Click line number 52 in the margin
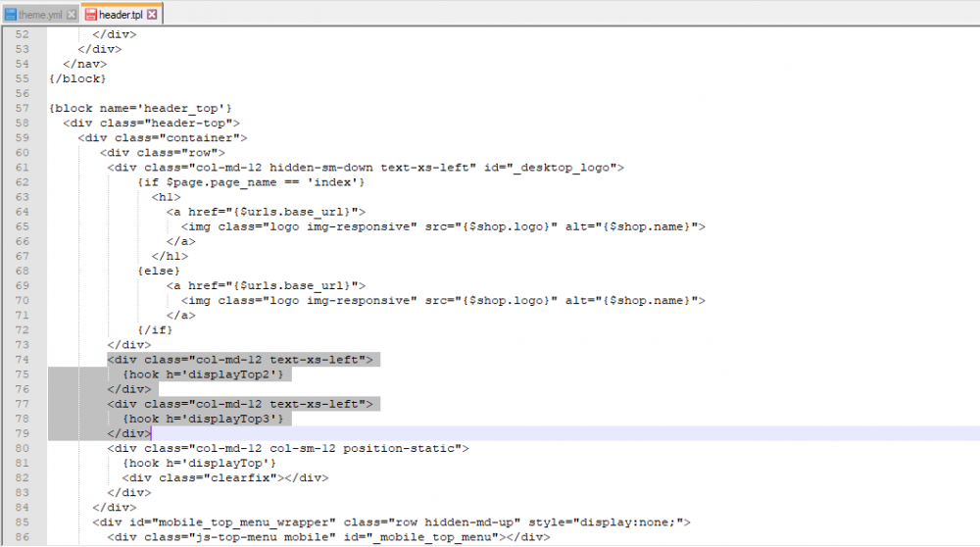Viewport: 980px width, 547px height. coord(23,34)
